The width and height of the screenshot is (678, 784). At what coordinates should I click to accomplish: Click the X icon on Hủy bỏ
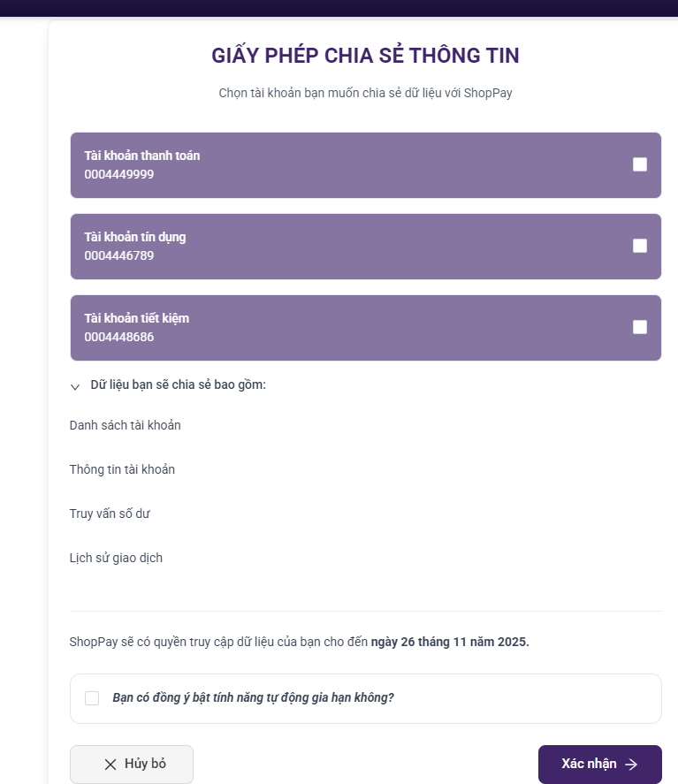click(110, 765)
